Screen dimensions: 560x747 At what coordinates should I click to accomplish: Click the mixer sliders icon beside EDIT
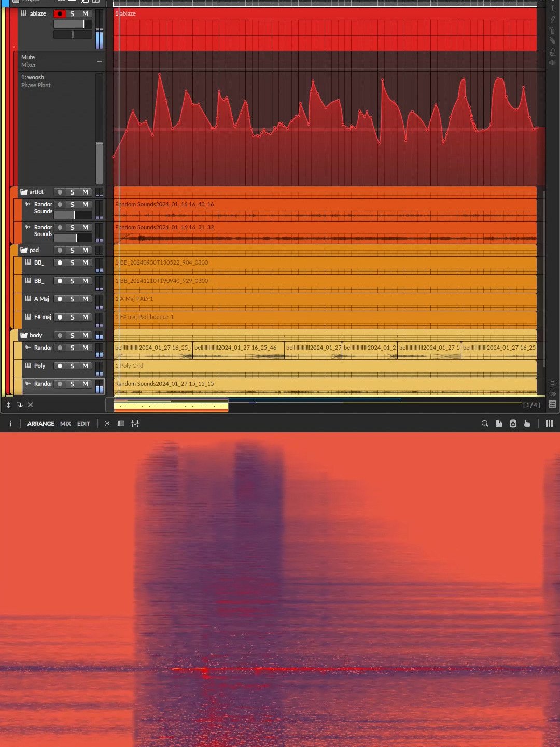click(135, 424)
